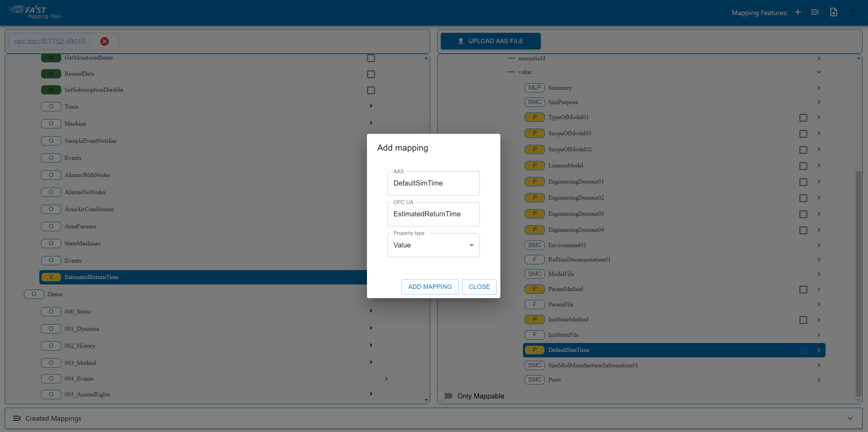Open the Property type dropdown
Screen dimensions: 868x432
433,245
